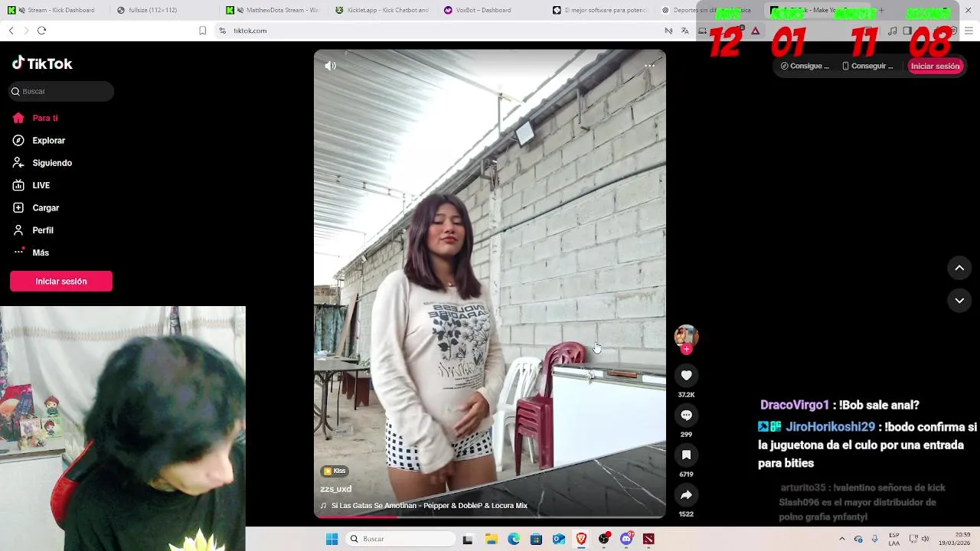Open the Explorar page
This screenshot has height=551, width=980.
39,141
